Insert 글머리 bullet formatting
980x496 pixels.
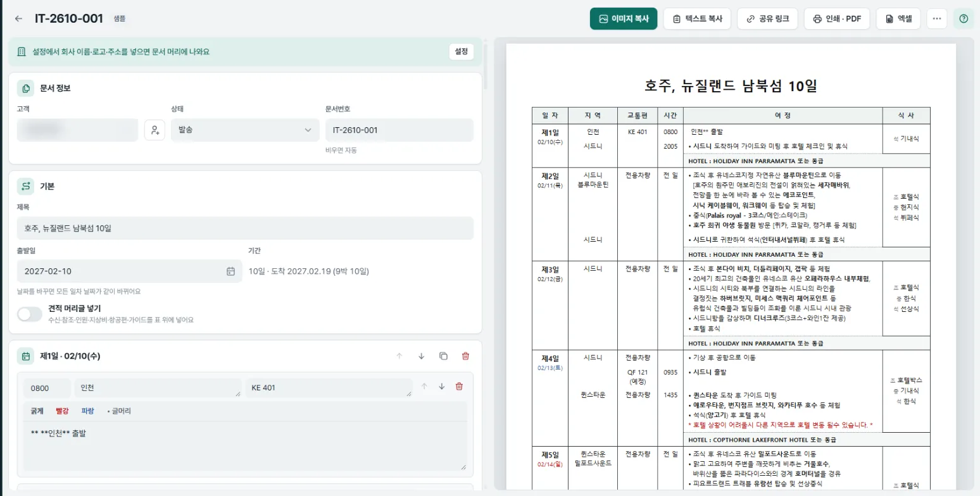[x=119, y=411]
